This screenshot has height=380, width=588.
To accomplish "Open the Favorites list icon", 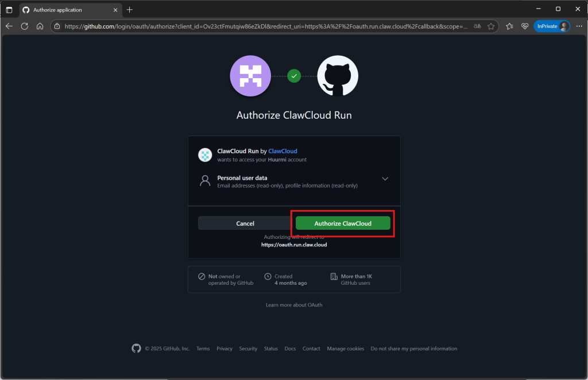I will pyautogui.click(x=509, y=26).
